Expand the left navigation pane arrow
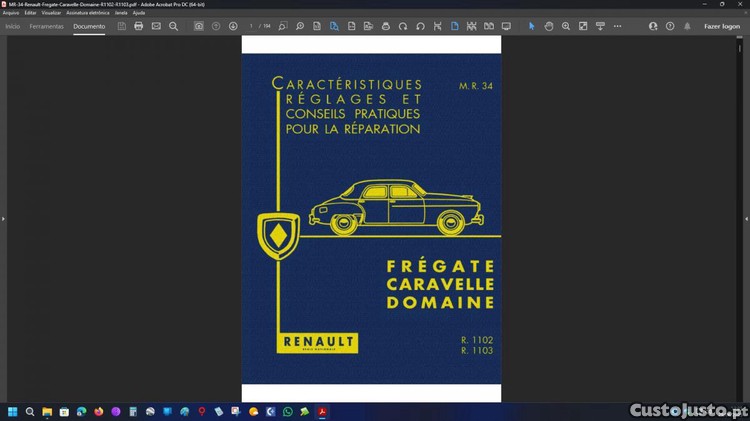The width and height of the screenshot is (750, 421). click(x=4, y=218)
